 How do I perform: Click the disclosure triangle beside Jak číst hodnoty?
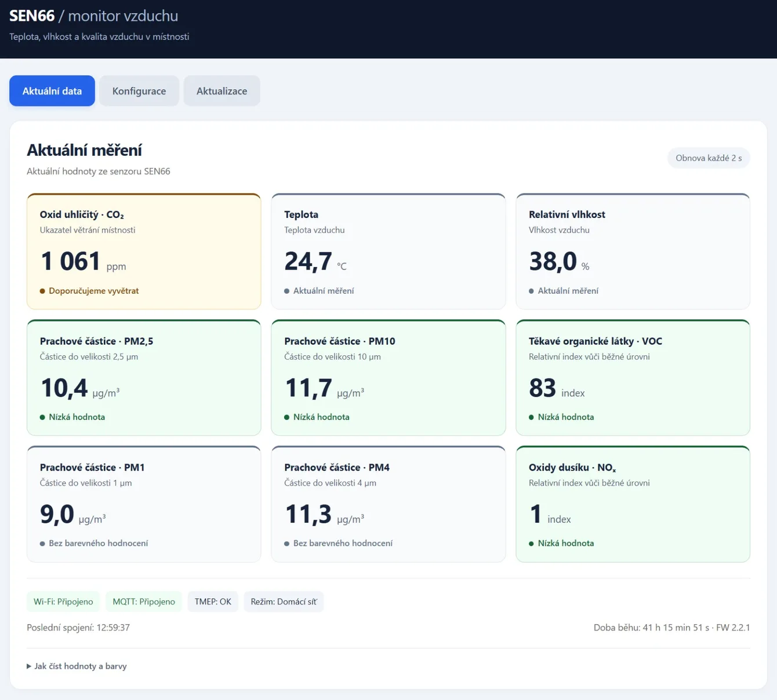29,666
